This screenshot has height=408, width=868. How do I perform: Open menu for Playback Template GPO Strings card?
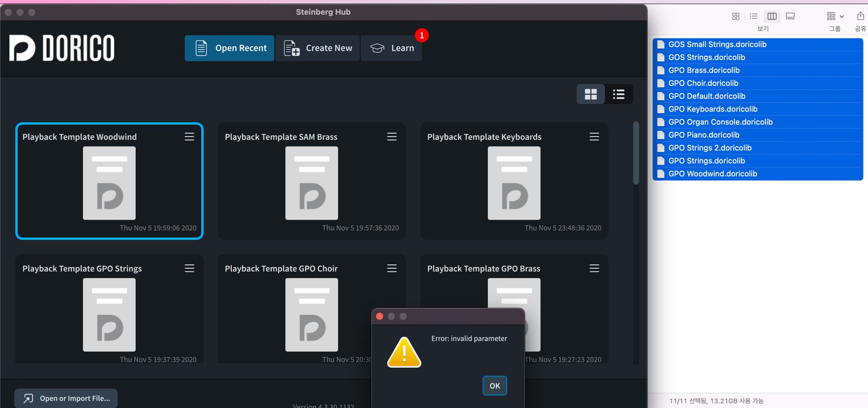click(x=189, y=268)
